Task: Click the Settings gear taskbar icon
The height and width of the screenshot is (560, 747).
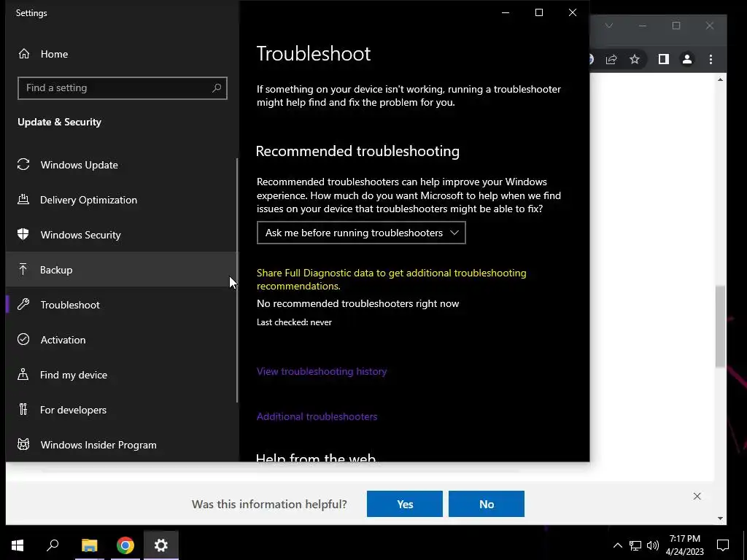Action: click(x=161, y=545)
